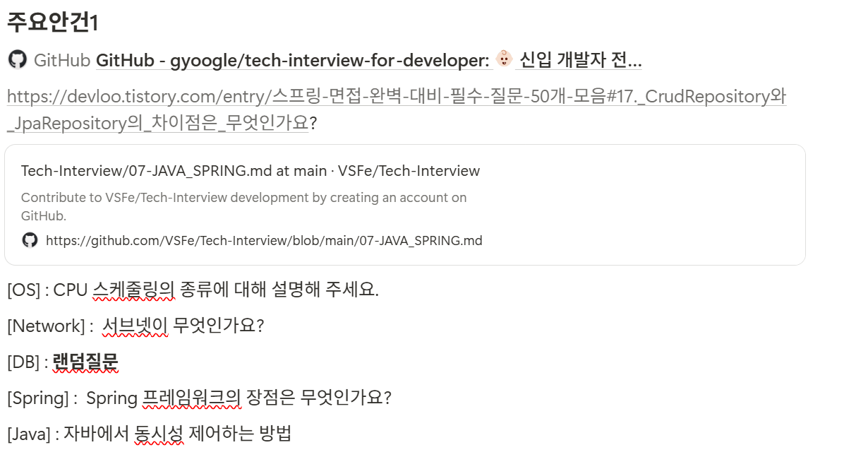Click the baby emoji in the link title
The width and height of the screenshot is (868, 457).
tap(504, 59)
